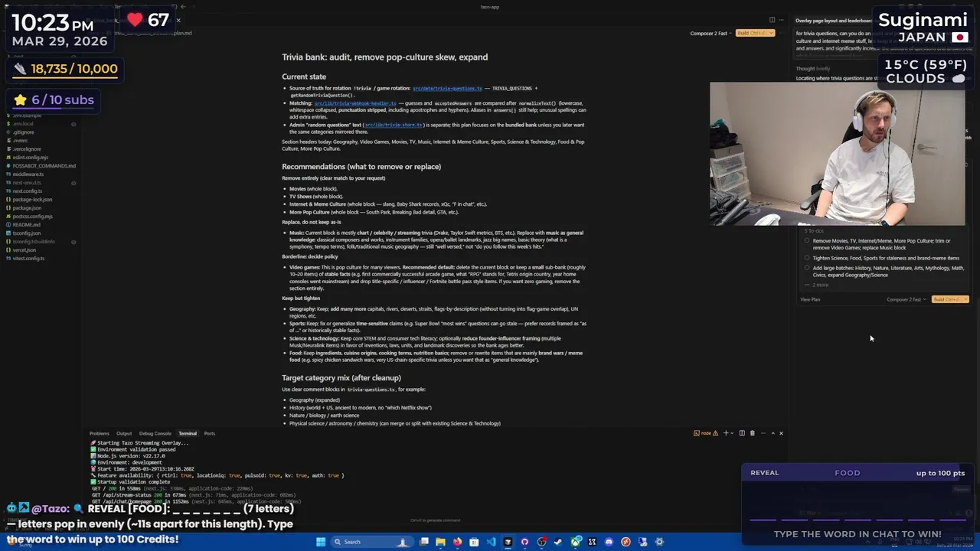Switch to the Output panel tab
This screenshot has width=980, height=551.
click(124, 433)
